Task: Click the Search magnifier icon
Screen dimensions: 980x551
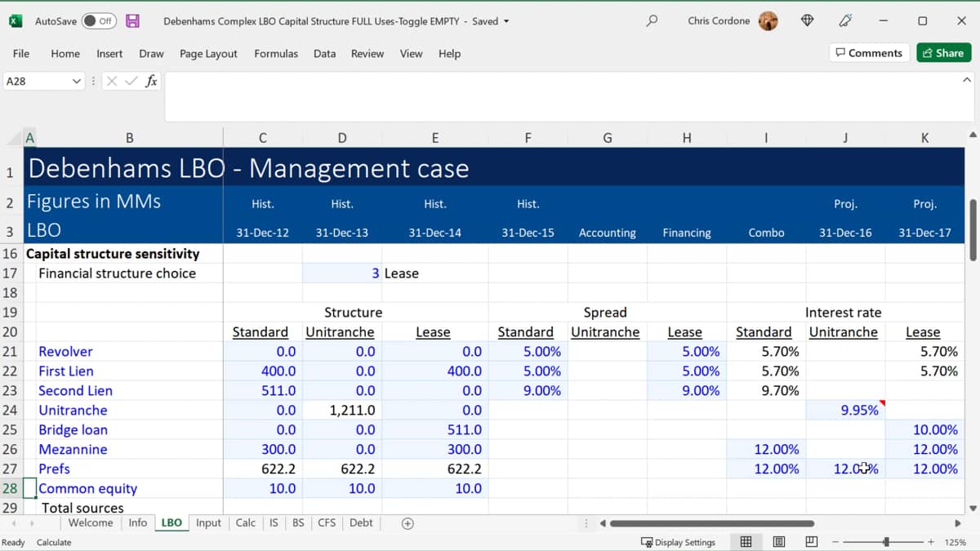Action: pos(651,21)
